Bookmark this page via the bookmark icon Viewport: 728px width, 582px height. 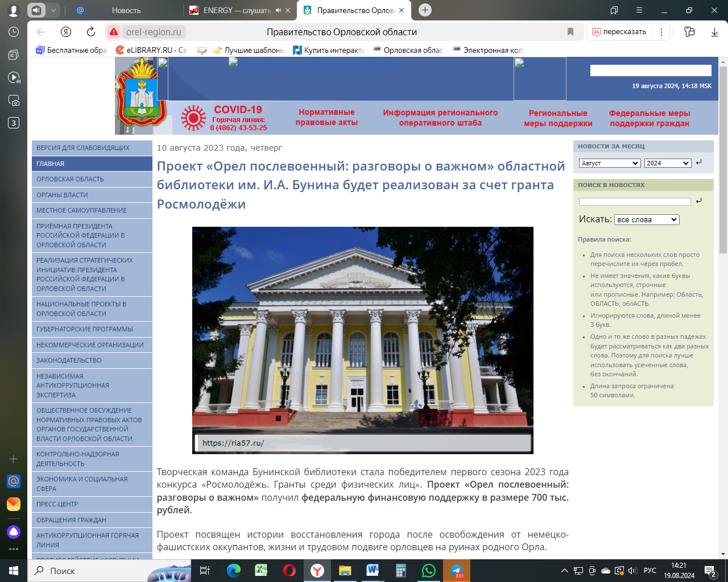570,32
